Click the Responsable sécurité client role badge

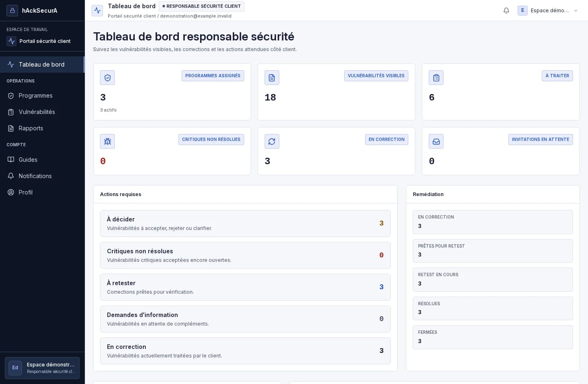pyautogui.click(x=202, y=6)
